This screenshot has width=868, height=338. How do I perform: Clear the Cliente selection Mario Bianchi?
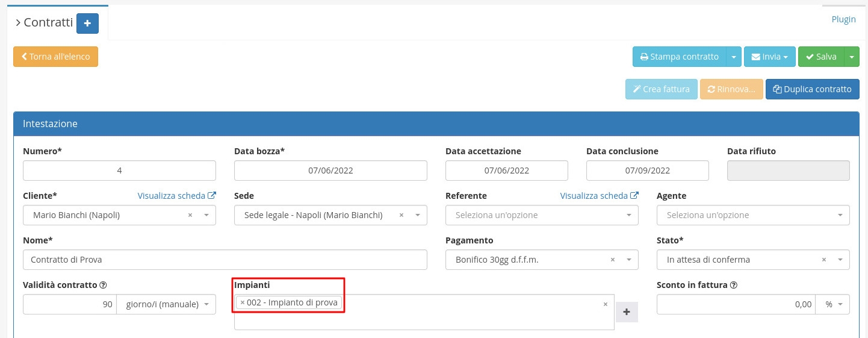click(x=190, y=215)
